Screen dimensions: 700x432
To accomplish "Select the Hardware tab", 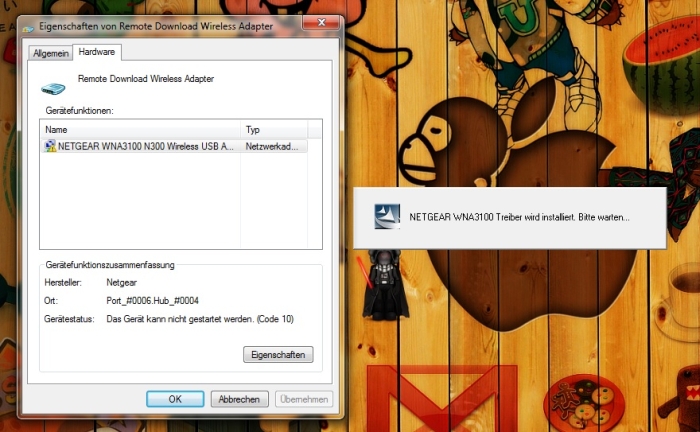I will [x=97, y=52].
